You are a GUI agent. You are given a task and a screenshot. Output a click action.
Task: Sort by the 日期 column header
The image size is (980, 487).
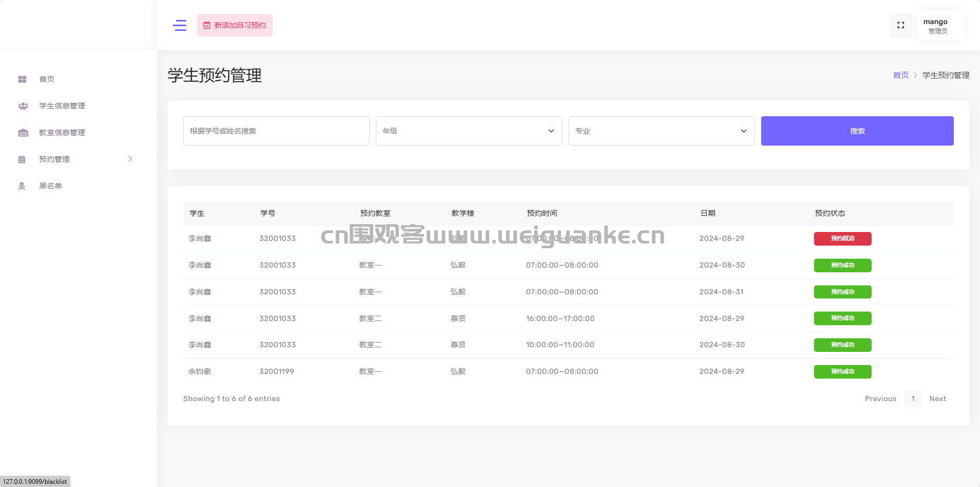708,213
